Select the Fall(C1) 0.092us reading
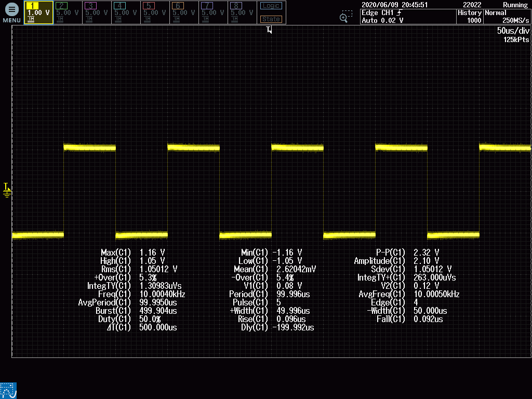Image resolution: width=532 pixels, height=399 pixels. [x=410, y=320]
